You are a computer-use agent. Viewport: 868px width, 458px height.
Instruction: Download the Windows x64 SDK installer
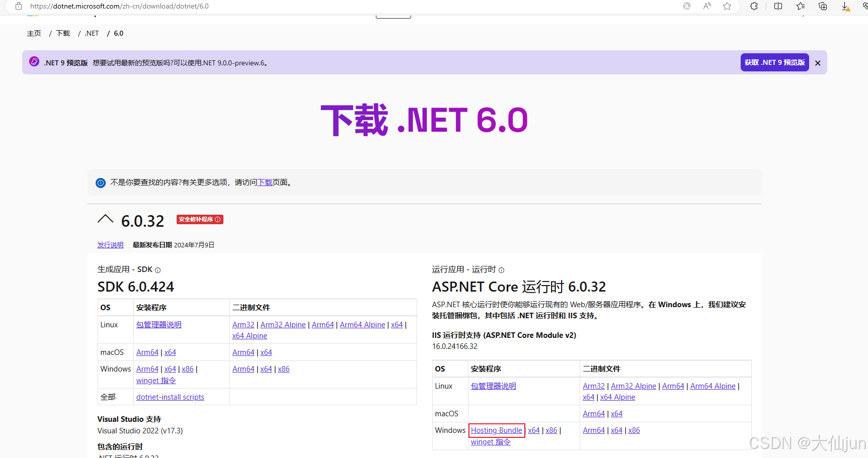170,369
